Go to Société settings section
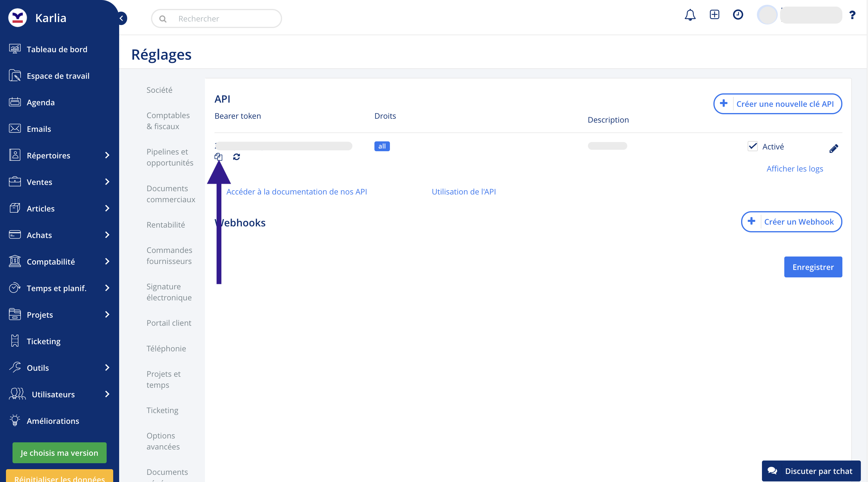Screen dimensions: 868x482 159,90
